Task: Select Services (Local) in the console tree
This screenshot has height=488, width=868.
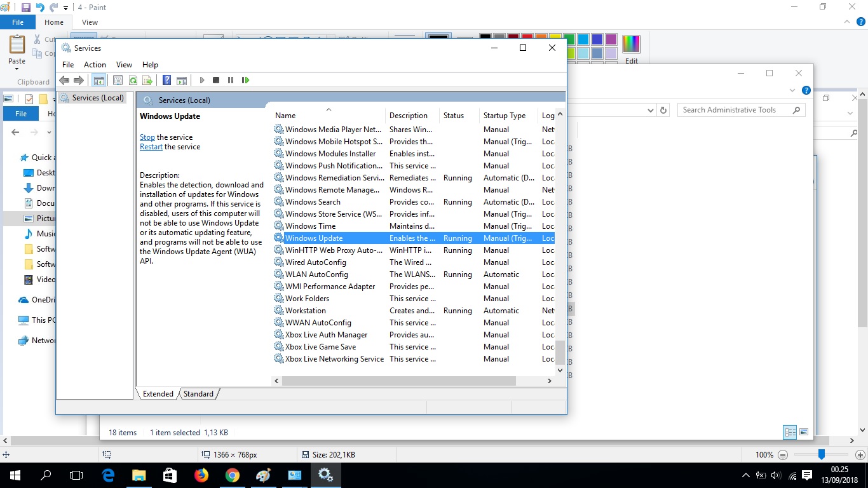Action: pyautogui.click(x=92, y=98)
